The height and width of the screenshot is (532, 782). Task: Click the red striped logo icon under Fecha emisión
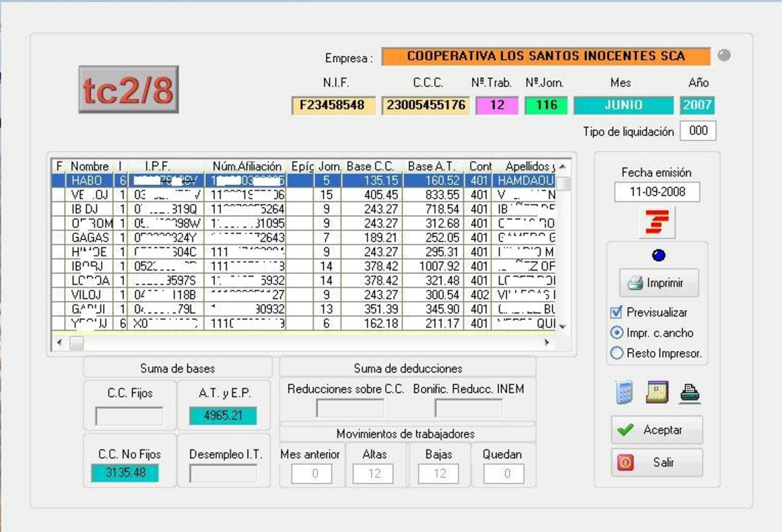[658, 223]
